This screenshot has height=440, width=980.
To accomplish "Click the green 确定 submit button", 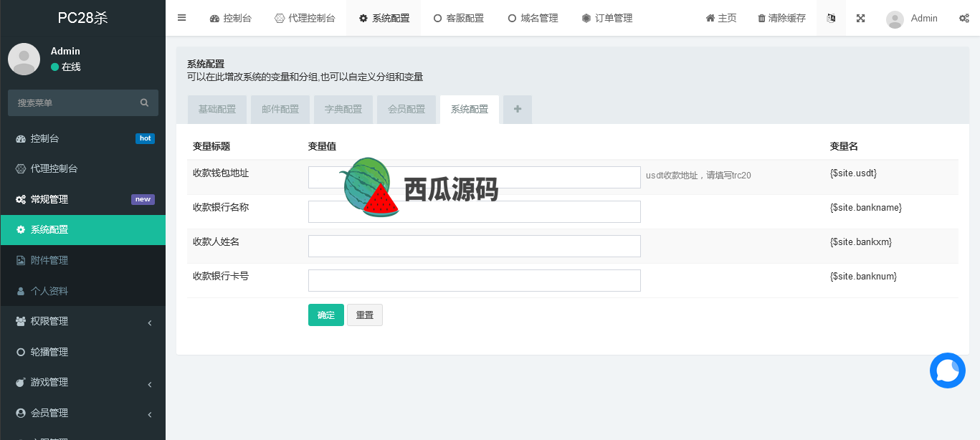I will tap(326, 315).
